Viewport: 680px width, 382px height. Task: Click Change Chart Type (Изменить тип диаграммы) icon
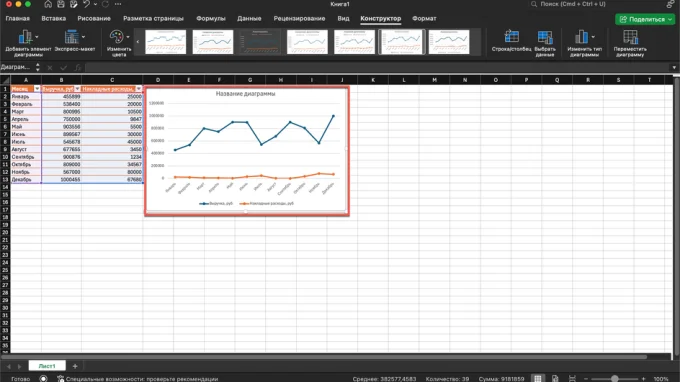point(581,37)
